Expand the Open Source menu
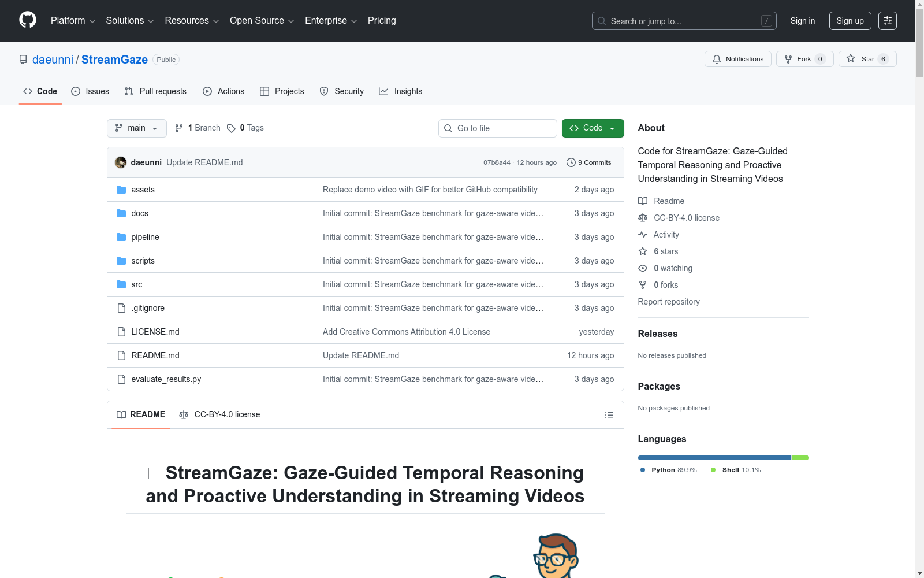This screenshot has height=578, width=924. (x=262, y=21)
